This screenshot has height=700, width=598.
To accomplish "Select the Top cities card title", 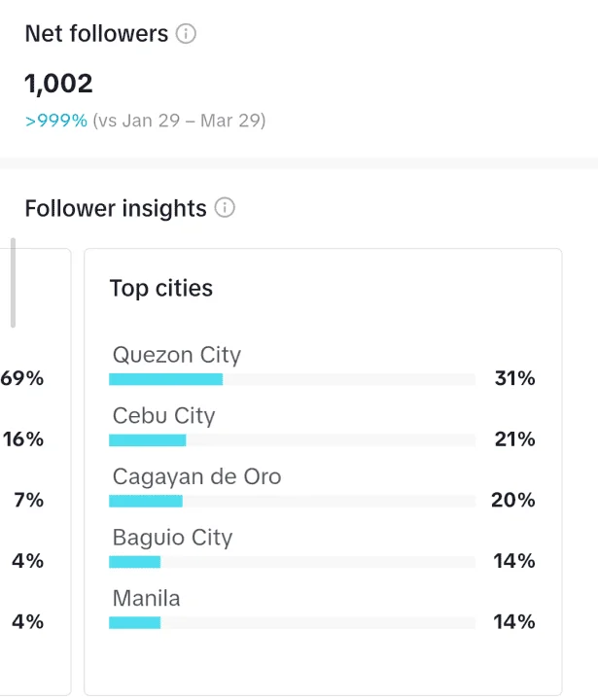I will coord(161,288).
